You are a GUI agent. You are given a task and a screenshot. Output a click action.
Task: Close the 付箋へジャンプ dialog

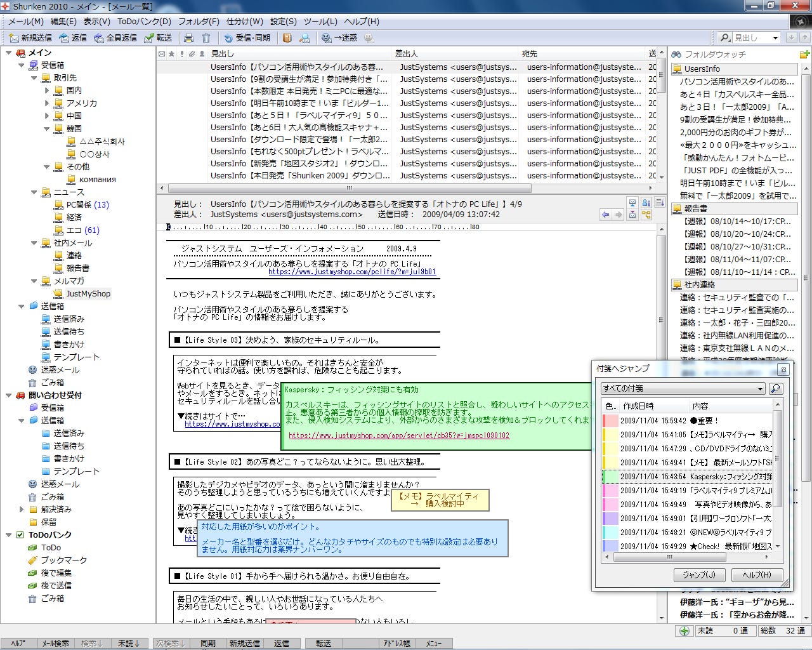click(x=783, y=369)
